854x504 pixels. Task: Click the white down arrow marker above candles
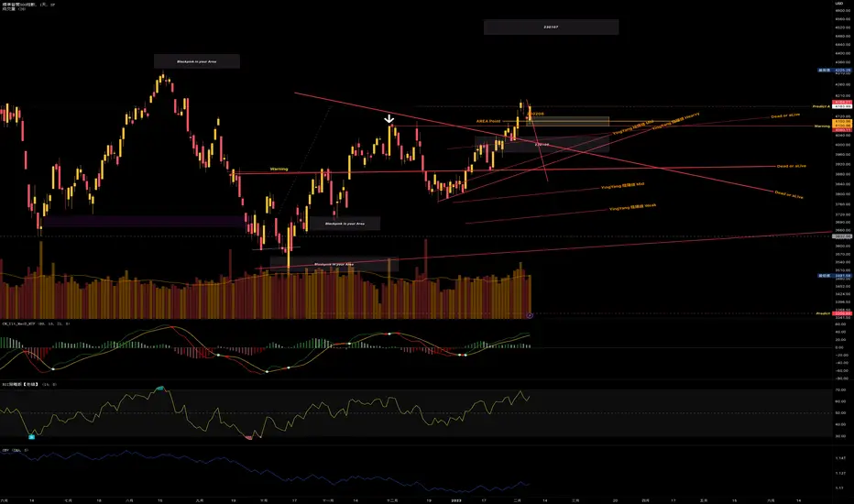point(389,119)
